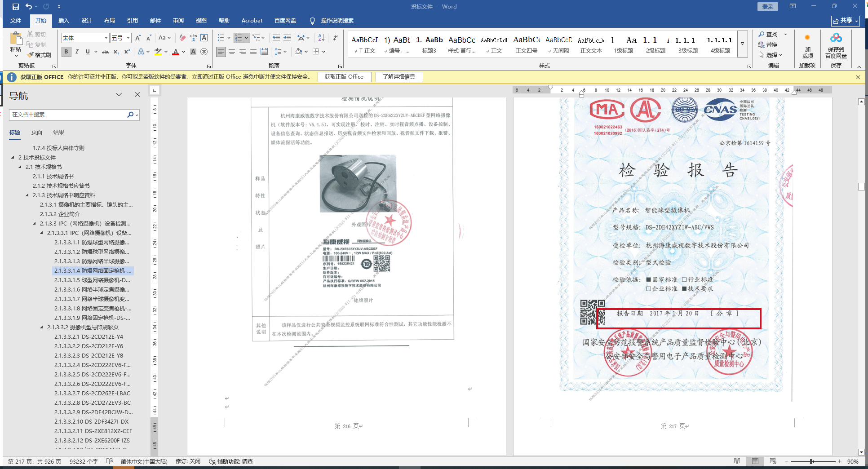
Task: Cut the selection with 剪切
Action: 36,34
